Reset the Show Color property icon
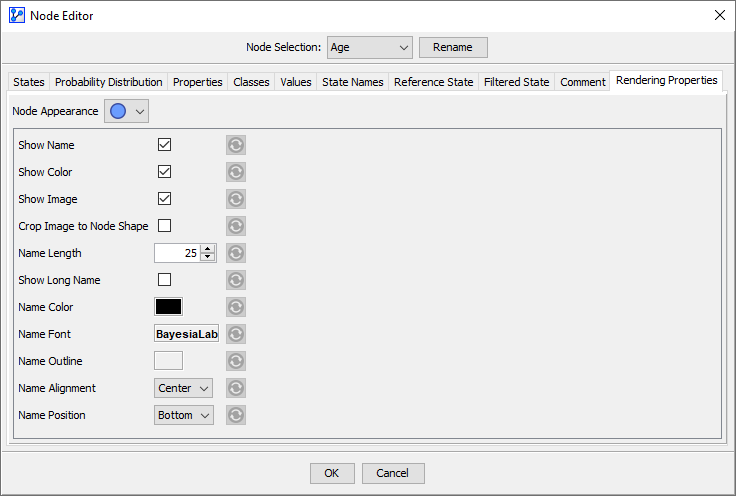 pos(236,172)
